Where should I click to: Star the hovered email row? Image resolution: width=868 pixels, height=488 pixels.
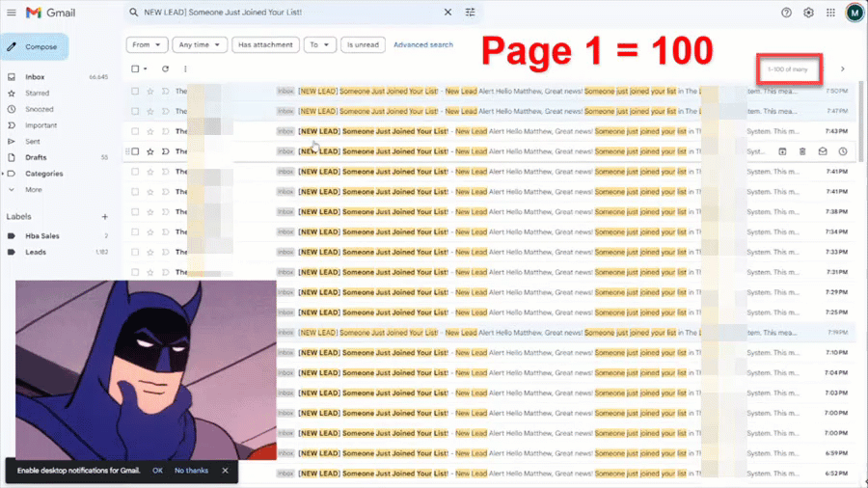[x=150, y=151]
